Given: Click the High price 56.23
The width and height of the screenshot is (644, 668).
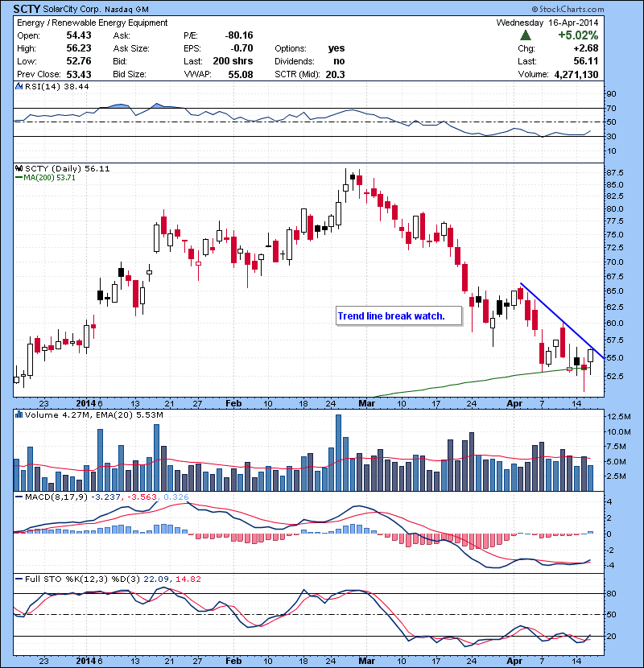Looking at the screenshot, I should (x=79, y=48).
